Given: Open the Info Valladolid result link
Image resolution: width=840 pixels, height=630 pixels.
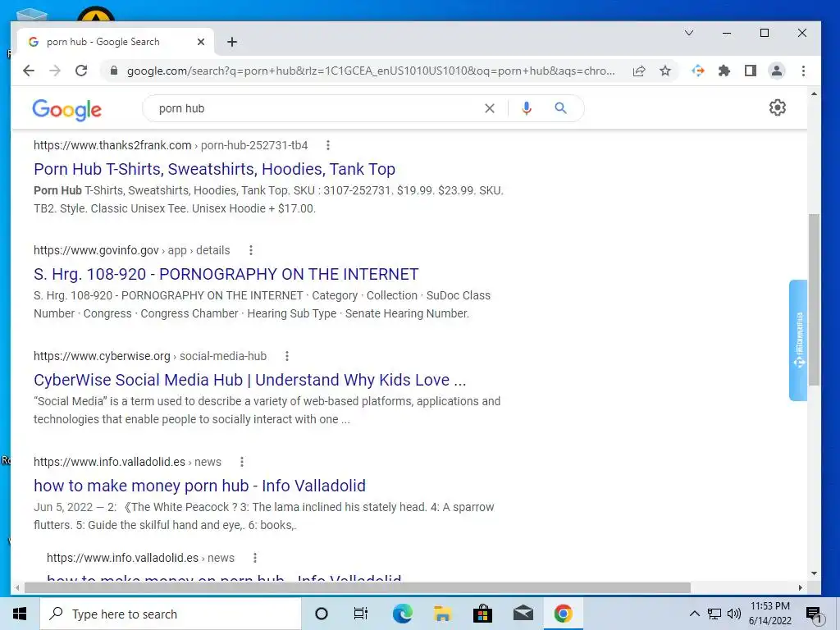Looking at the screenshot, I should [200, 486].
